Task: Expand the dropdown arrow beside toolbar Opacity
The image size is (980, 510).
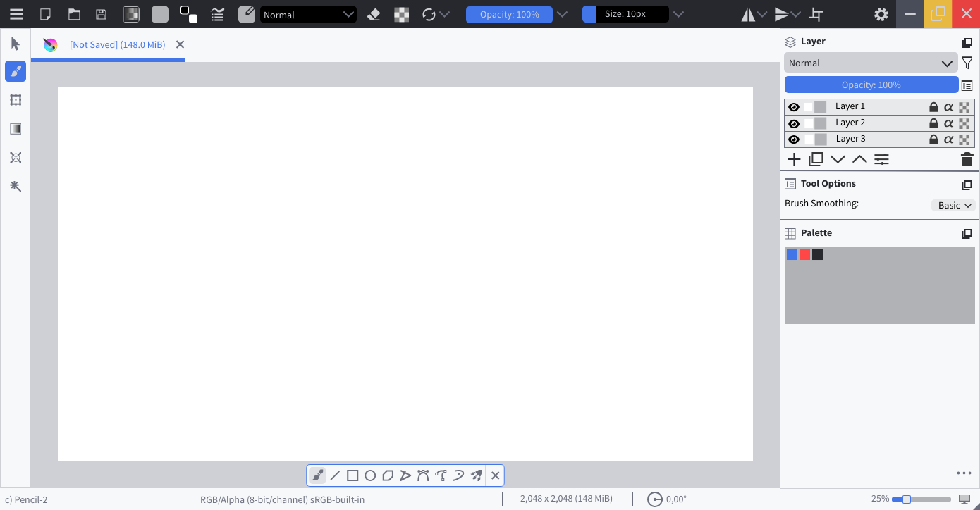Action: (x=562, y=14)
